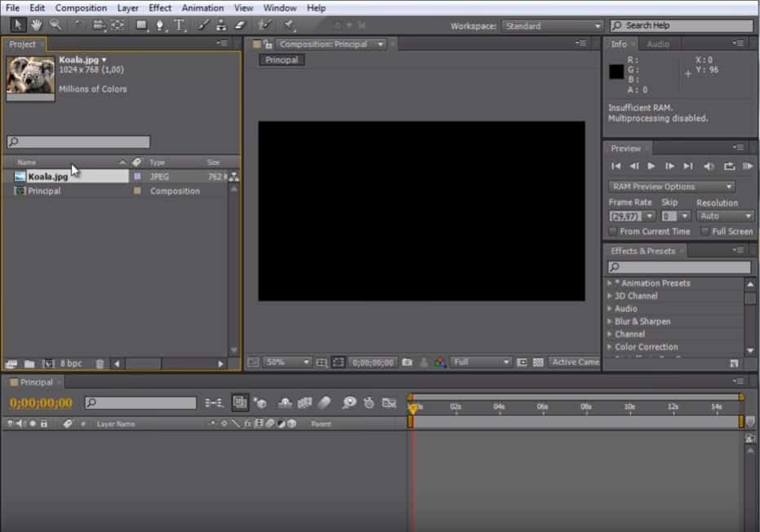Select the Zoom magnifier tool
The height and width of the screenshot is (532, 760).
(55, 24)
